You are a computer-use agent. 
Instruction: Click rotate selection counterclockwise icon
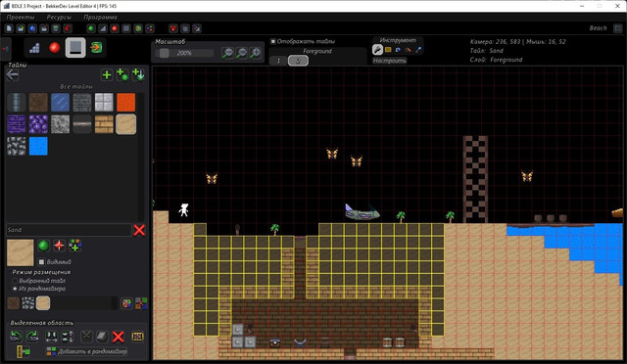click(16, 337)
